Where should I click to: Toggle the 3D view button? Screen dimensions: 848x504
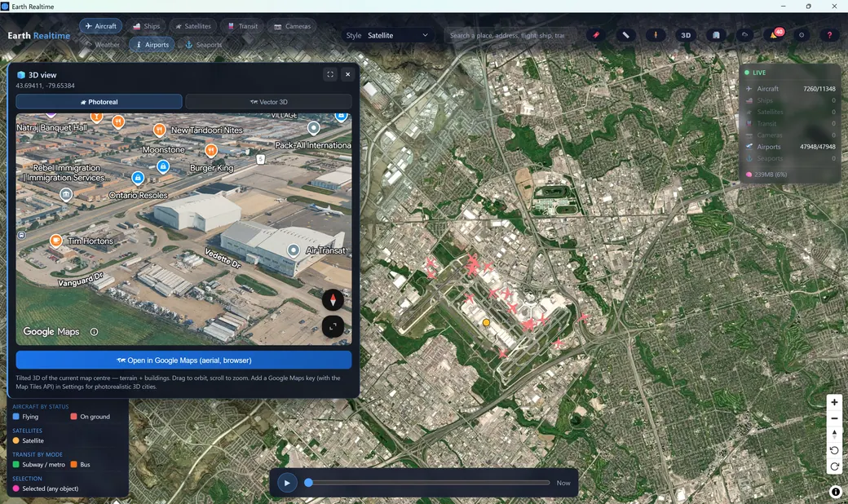pyautogui.click(x=686, y=35)
